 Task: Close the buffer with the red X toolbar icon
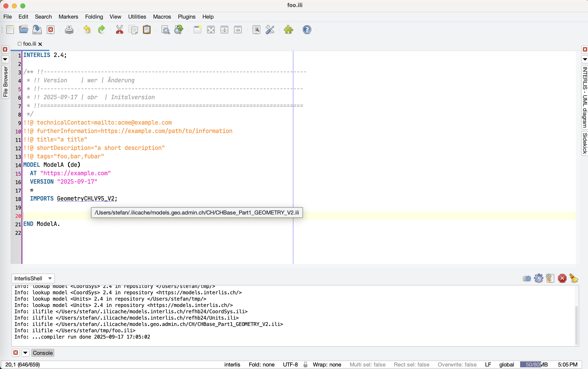[51, 30]
